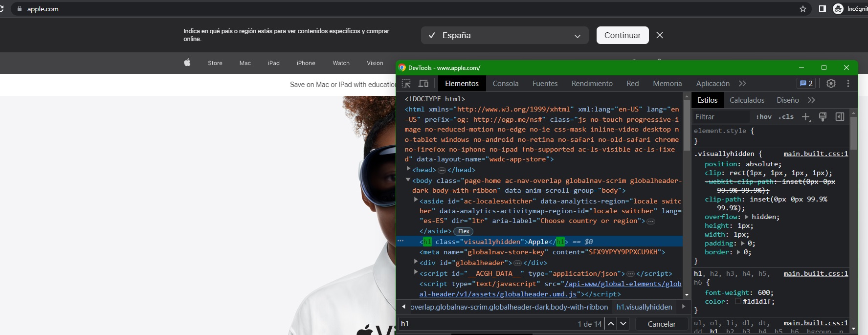Toggle the .cls element classes panel

click(x=786, y=117)
